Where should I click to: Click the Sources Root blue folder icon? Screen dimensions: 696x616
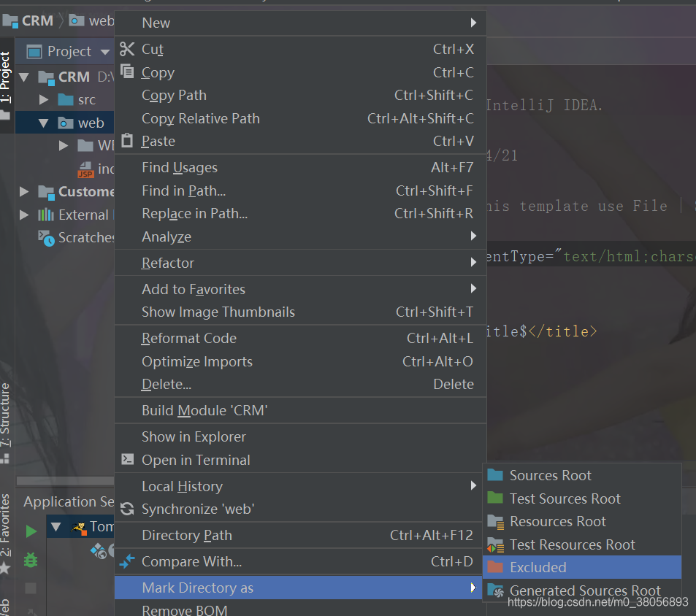click(495, 475)
